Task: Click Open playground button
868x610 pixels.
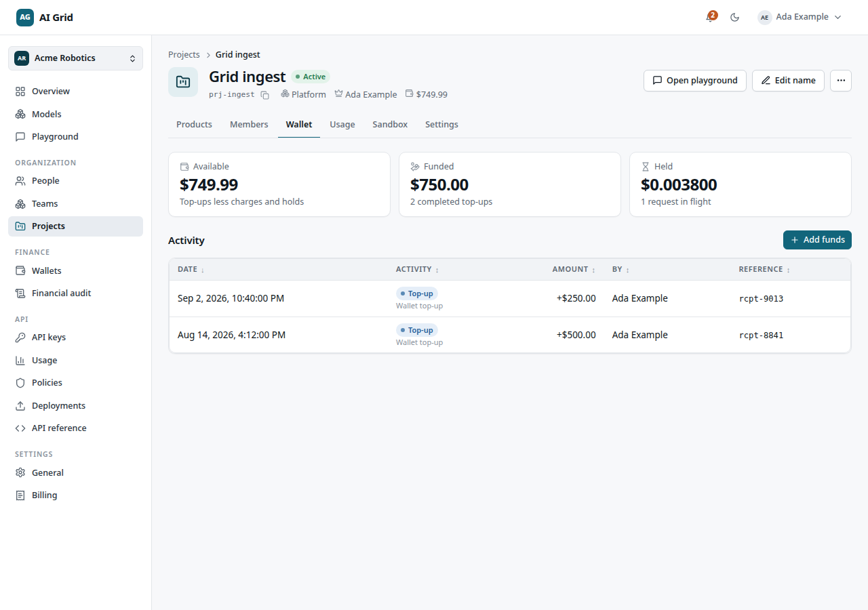Action: (695, 80)
